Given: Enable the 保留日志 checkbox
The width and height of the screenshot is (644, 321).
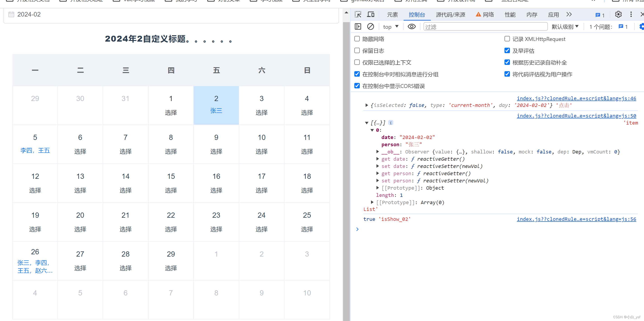Looking at the screenshot, I should (357, 50).
